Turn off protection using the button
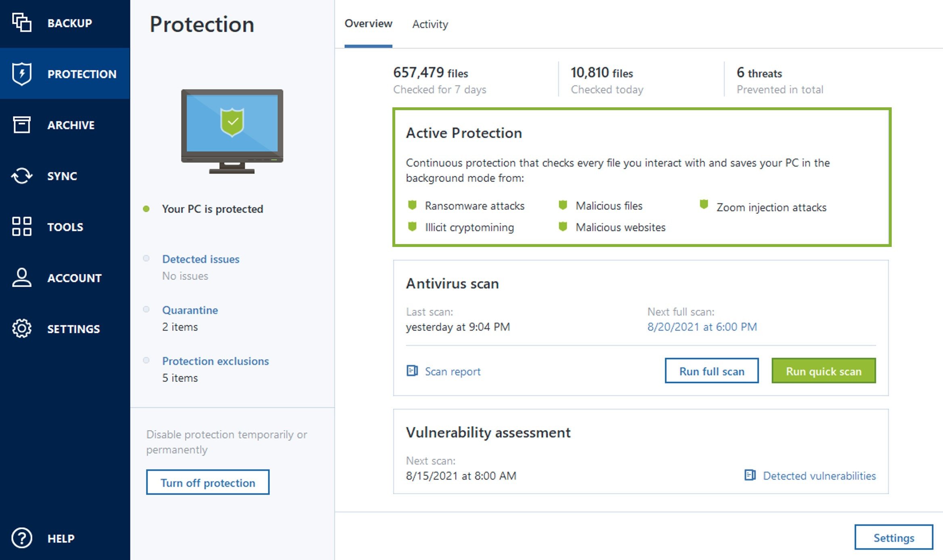This screenshot has height=560, width=943. tap(207, 483)
